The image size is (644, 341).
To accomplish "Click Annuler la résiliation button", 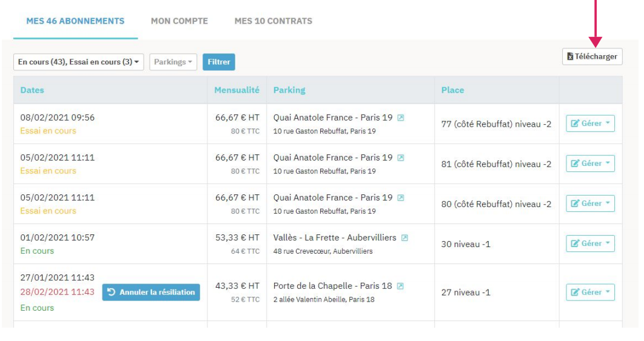I will click(x=151, y=292).
